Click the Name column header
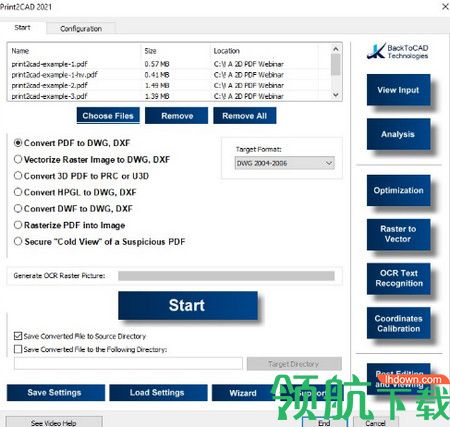Screen dimensions: 450x427 click(74, 51)
